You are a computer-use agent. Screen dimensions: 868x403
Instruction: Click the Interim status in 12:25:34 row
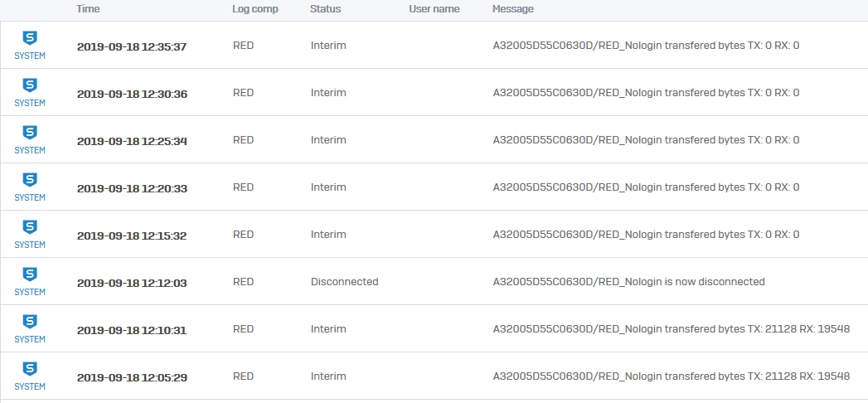pyautogui.click(x=328, y=140)
